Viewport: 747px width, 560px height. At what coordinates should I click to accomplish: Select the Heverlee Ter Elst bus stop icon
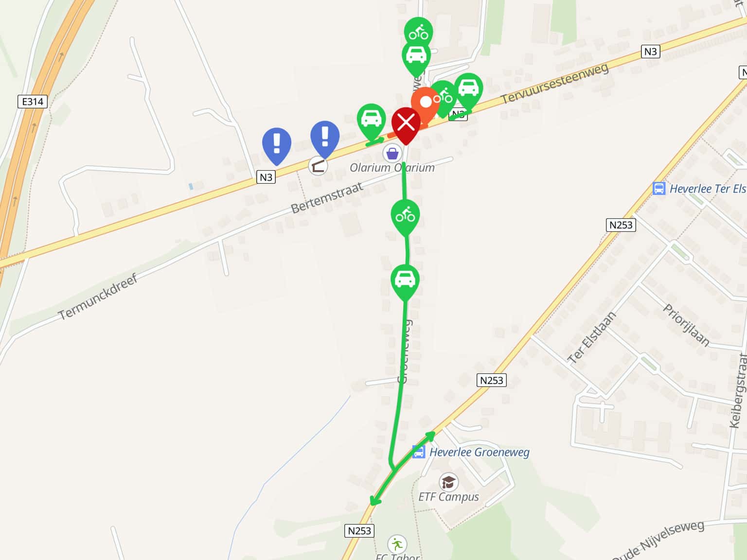coord(658,189)
